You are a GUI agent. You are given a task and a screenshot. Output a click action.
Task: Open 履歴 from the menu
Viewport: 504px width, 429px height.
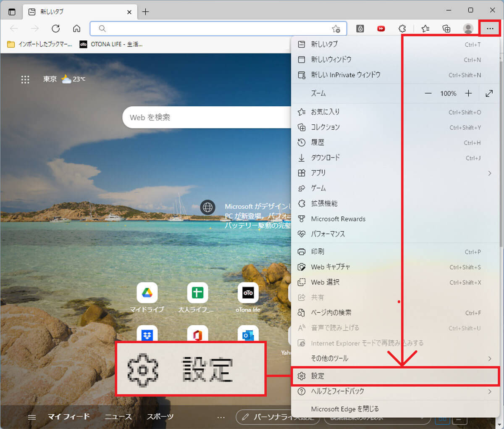pyautogui.click(x=395, y=142)
